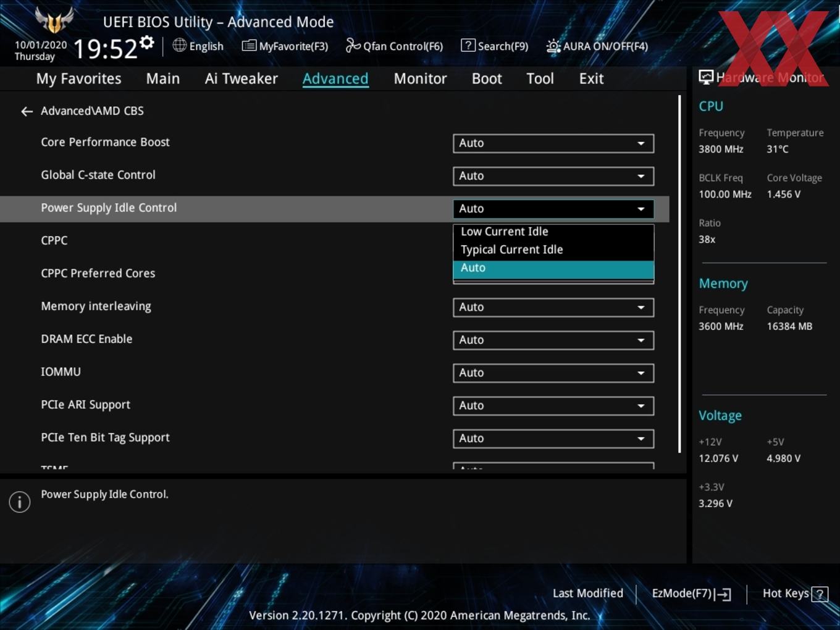The height and width of the screenshot is (630, 840).
Task: Select Core Performance Boost row label
Action: [105, 142]
